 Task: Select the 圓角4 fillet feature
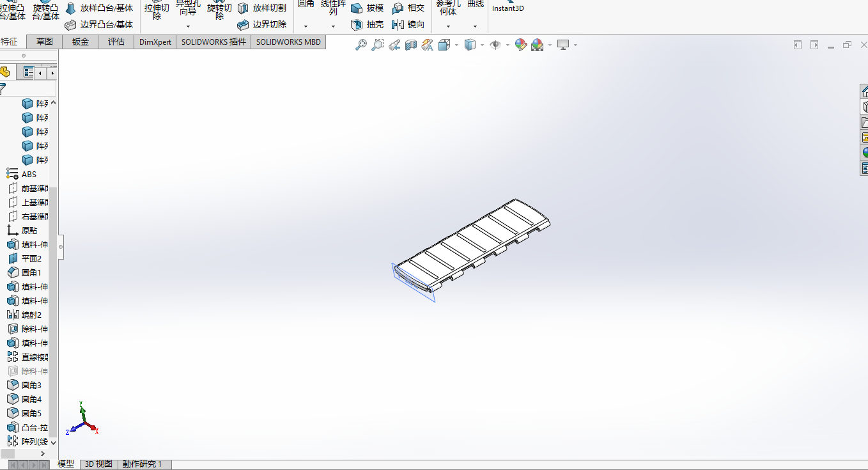[x=24, y=399]
